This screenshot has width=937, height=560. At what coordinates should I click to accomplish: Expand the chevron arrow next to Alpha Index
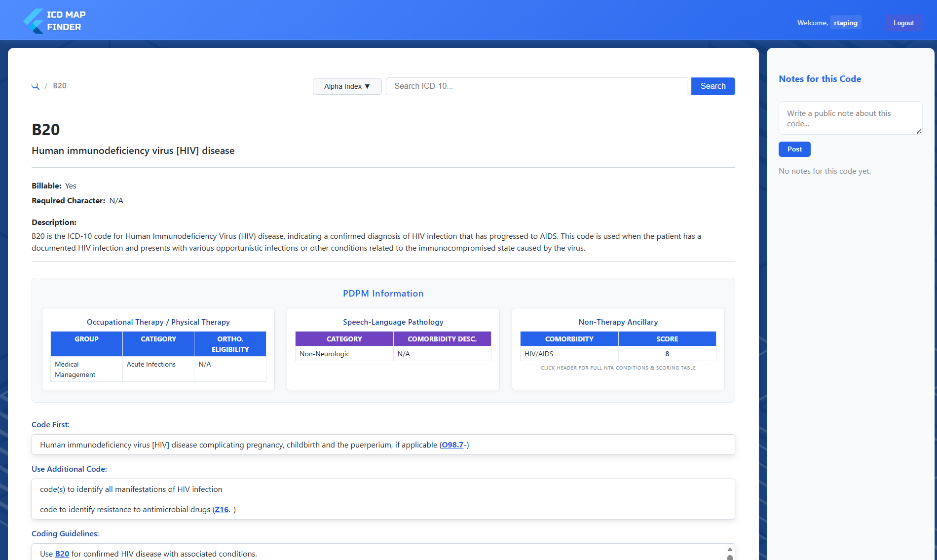366,86
